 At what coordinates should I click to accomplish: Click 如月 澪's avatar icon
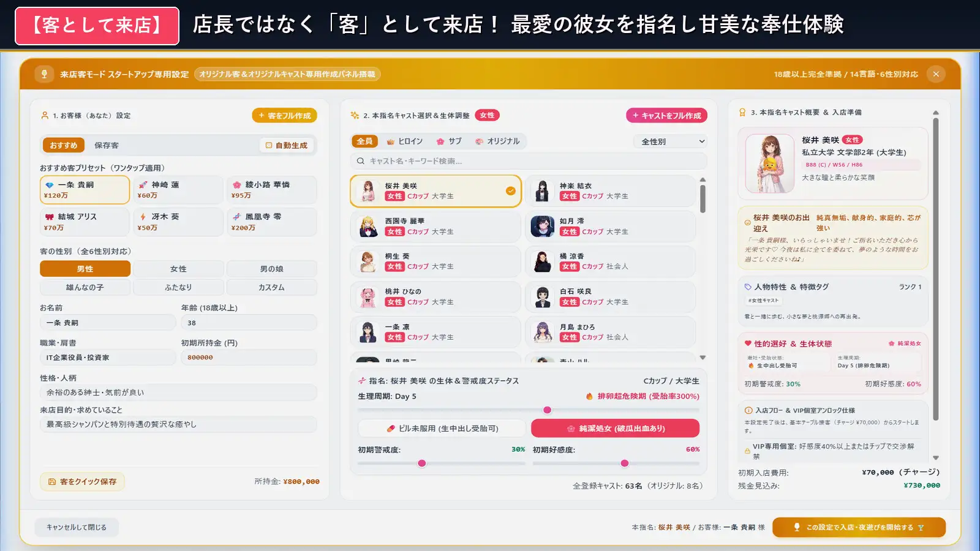(542, 227)
